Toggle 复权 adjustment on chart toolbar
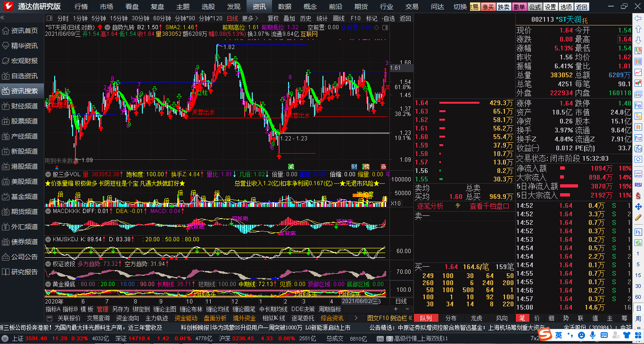Image resolution: width=644 pixels, height=344 pixels. 273,18
